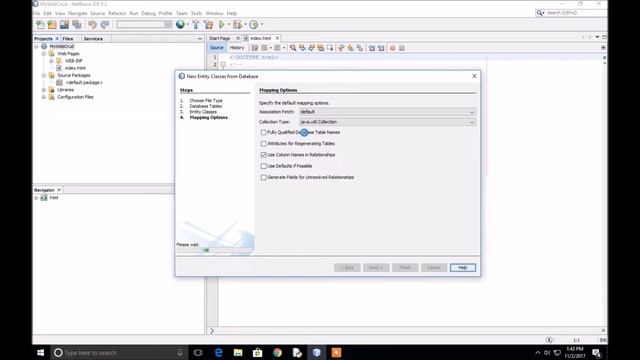Open Task View from the taskbar
640x360 pixels.
pyautogui.click(x=198, y=353)
